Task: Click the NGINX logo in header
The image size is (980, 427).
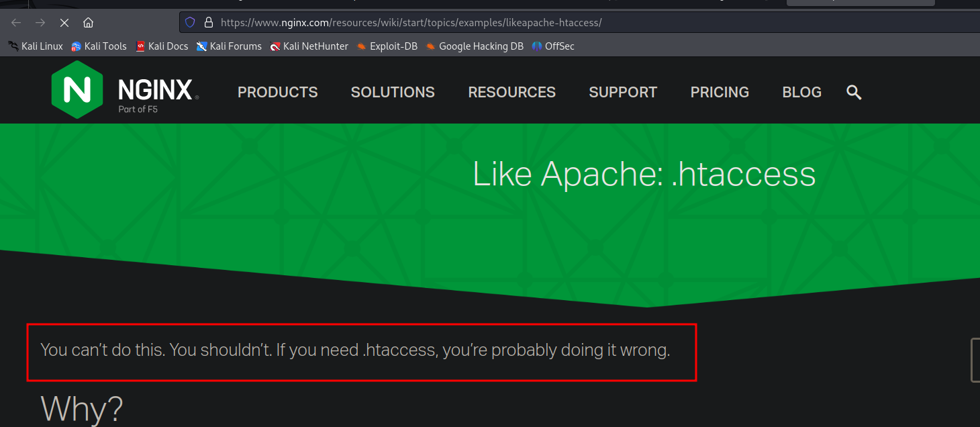Action: tap(125, 91)
